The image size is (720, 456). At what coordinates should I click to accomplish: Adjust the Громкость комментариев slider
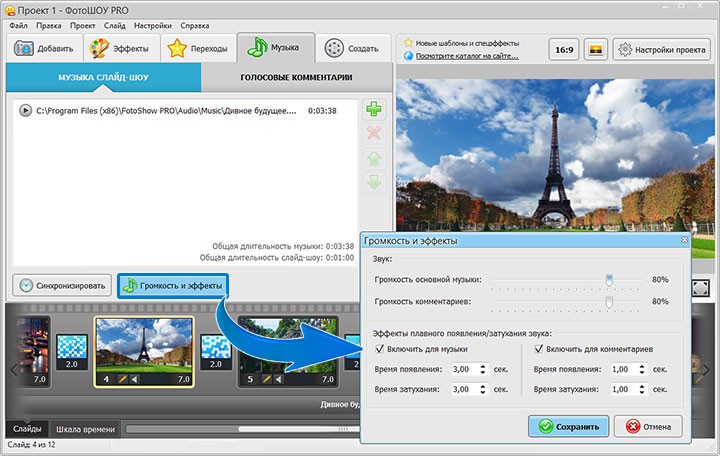(x=609, y=302)
